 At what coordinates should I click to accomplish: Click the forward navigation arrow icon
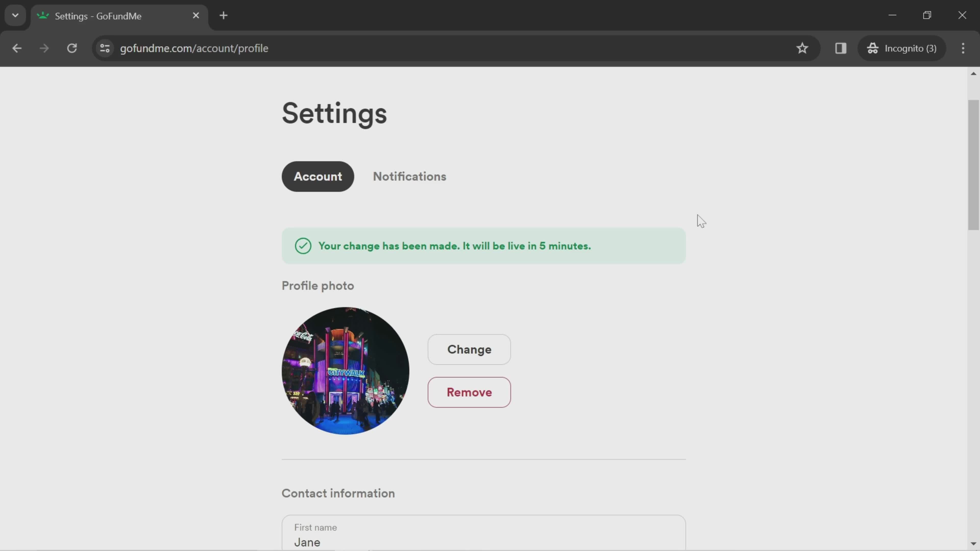[43, 48]
